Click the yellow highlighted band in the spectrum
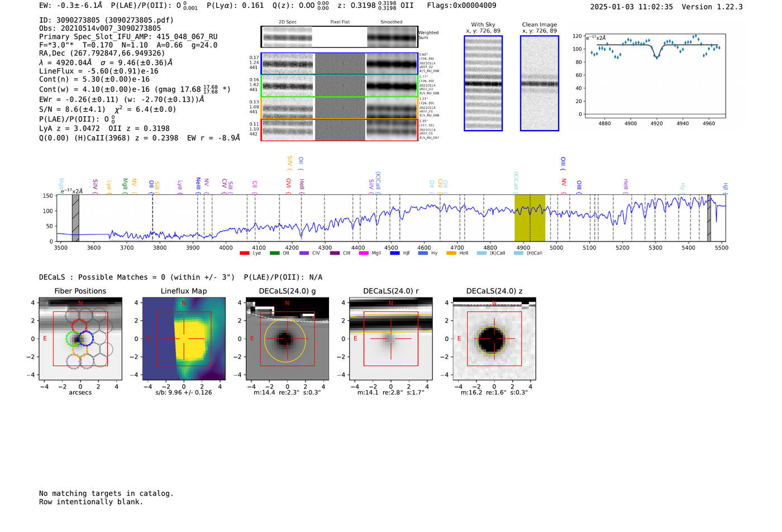The height and width of the screenshot is (532, 782). (x=530, y=218)
